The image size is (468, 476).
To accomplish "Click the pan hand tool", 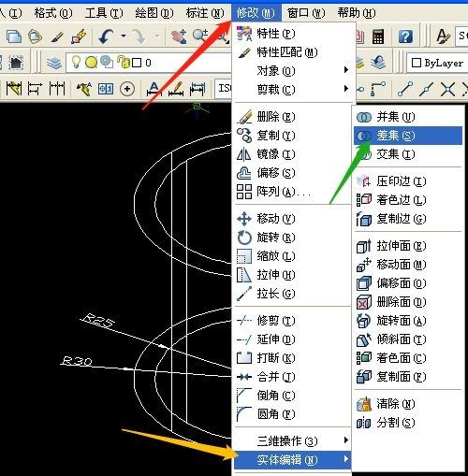I will pos(179,36).
